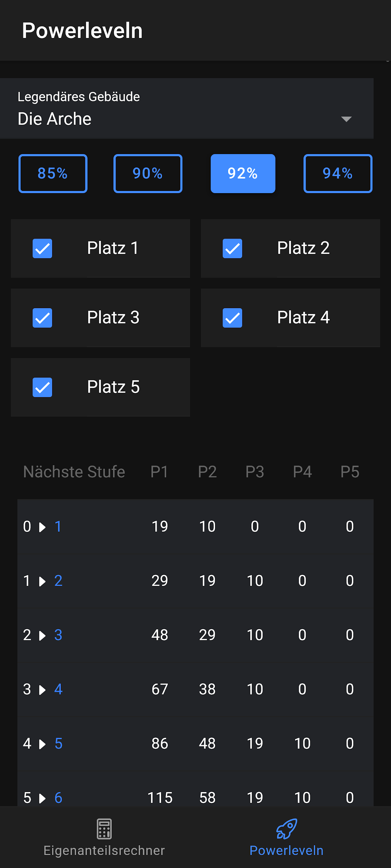This screenshot has height=868, width=391.
Task: Tap the rocket Powerleveln icon
Action: point(286,829)
